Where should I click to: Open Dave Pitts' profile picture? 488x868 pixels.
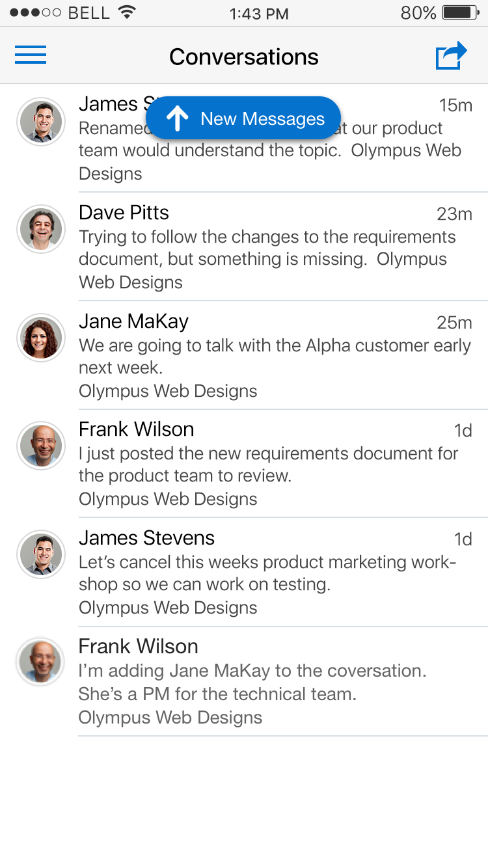[x=41, y=229]
